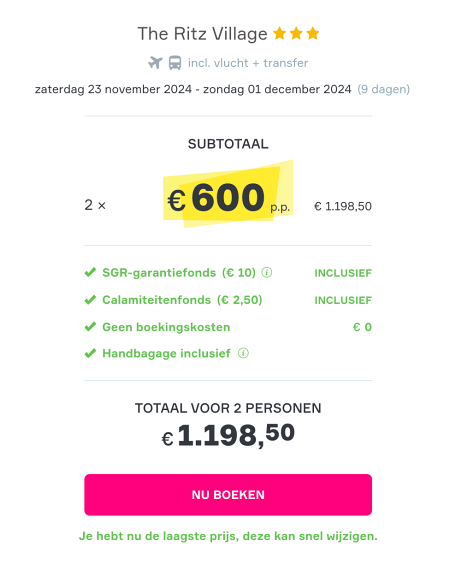Click incl. vlucht + transfer text
The image size is (450, 570).
[248, 63]
